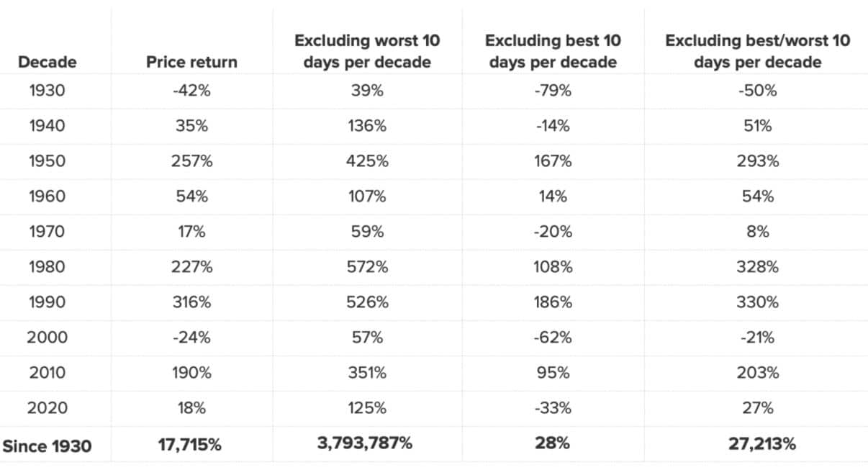868x470 pixels.
Task: Click the 1950 price return value 257%
Action: coord(190,161)
